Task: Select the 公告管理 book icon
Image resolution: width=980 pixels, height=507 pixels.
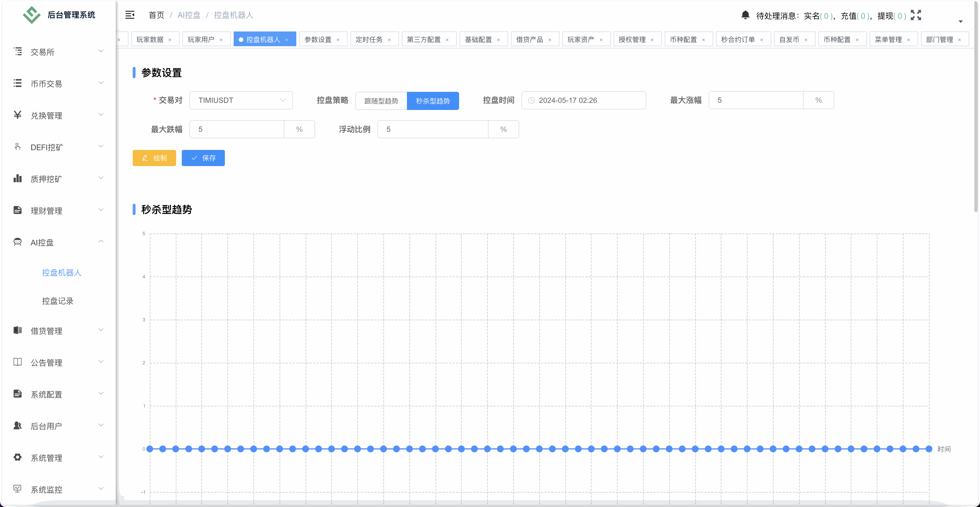Action: pos(18,362)
